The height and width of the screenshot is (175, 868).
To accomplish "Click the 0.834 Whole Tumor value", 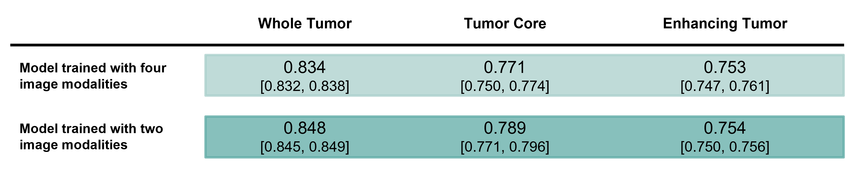I will pyautogui.click(x=304, y=67).
